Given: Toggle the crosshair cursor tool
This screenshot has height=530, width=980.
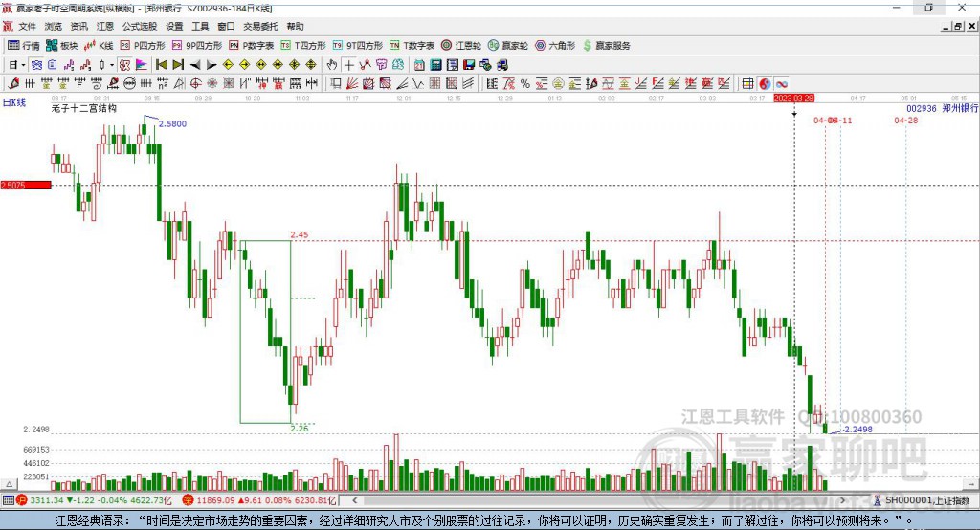Looking at the screenshot, I should 348,65.
